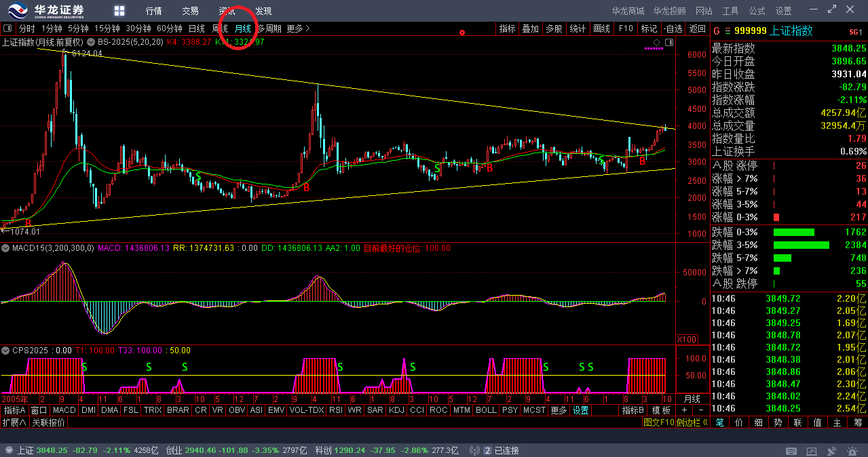The image size is (868, 457).
Task: Select the 细 detail tab
Action: point(759,422)
